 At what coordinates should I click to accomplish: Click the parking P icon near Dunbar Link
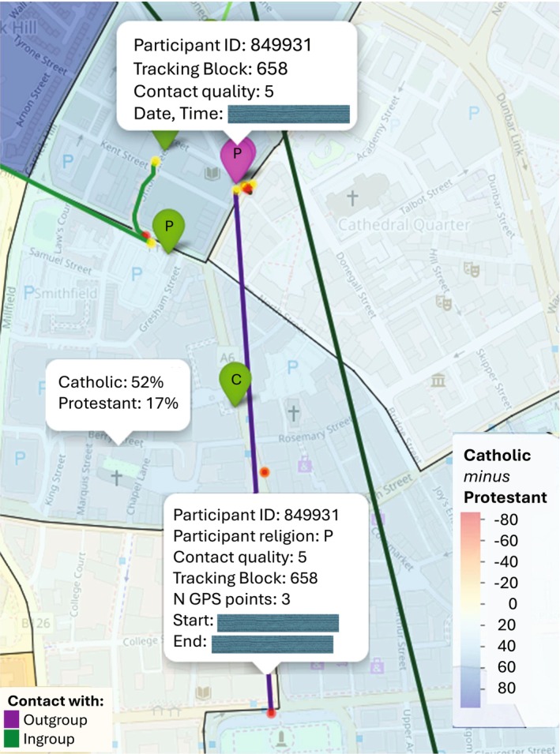(x=474, y=113)
